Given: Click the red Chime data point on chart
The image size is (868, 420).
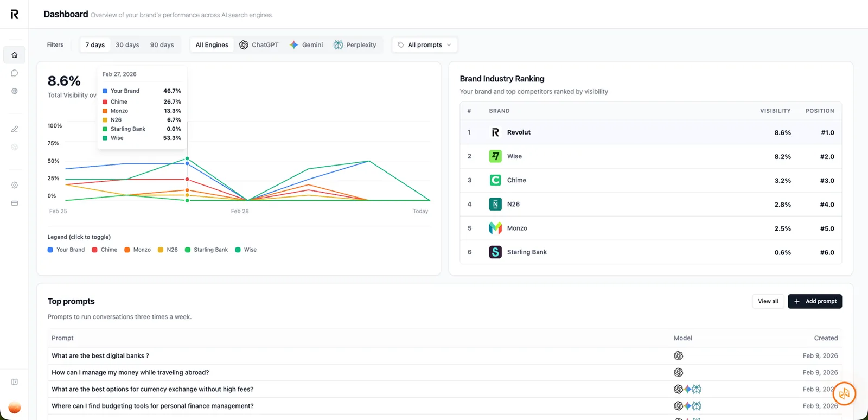Looking at the screenshot, I should click(x=187, y=179).
